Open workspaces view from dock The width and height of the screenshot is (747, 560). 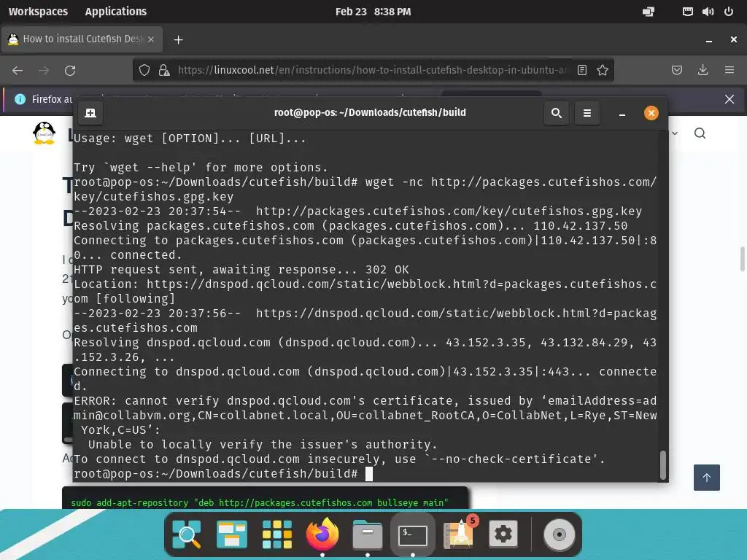point(231,534)
